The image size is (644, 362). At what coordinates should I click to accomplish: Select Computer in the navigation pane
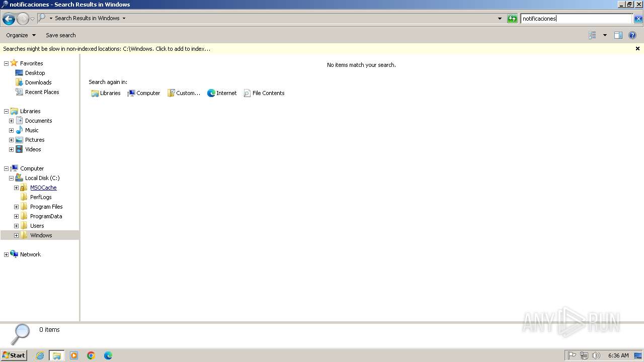(32, 168)
